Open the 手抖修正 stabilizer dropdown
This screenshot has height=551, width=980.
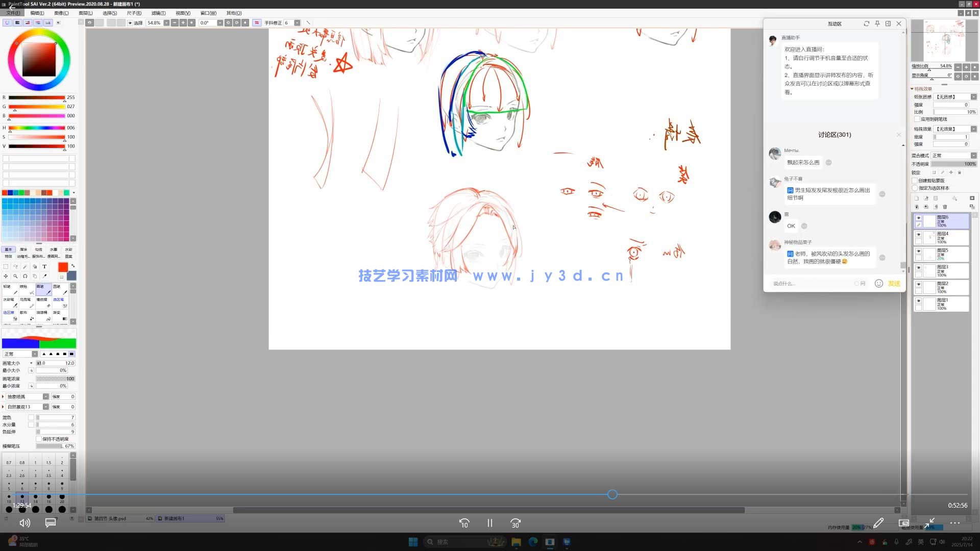297,23
